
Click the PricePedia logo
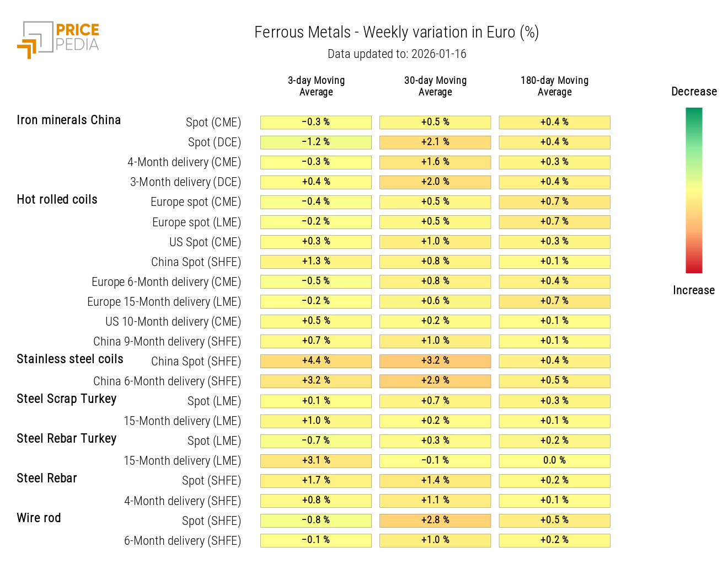(58, 39)
